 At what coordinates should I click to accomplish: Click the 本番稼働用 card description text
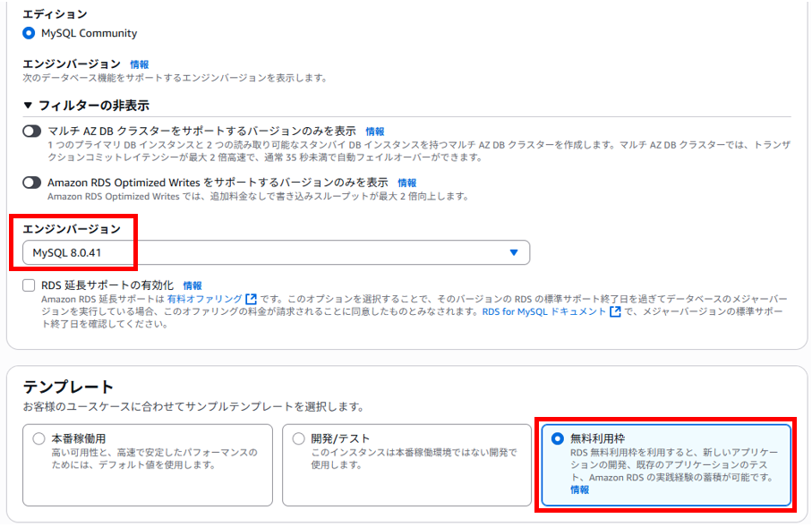pyautogui.click(x=154, y=459)
